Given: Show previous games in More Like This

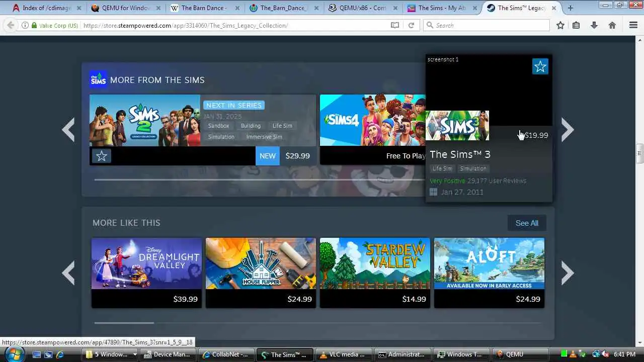Looking at the screenshot, I should (x=68, y=273).
